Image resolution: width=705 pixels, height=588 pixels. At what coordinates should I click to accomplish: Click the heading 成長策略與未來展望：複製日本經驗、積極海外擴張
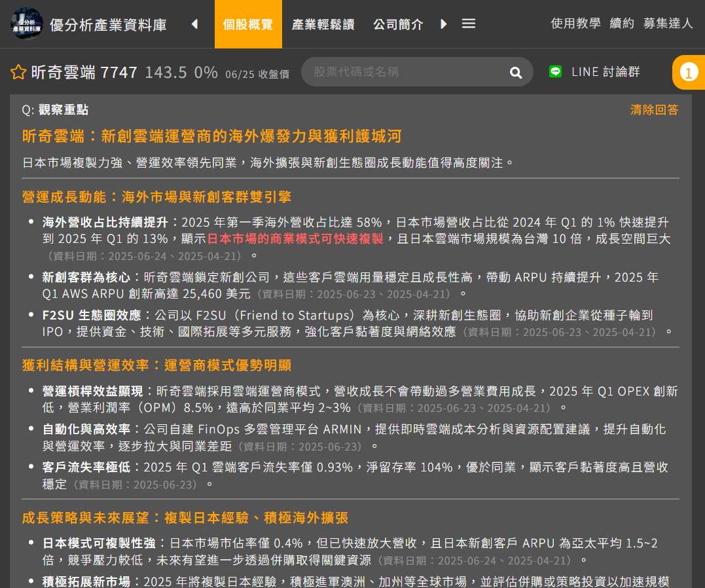click(185, 517)
